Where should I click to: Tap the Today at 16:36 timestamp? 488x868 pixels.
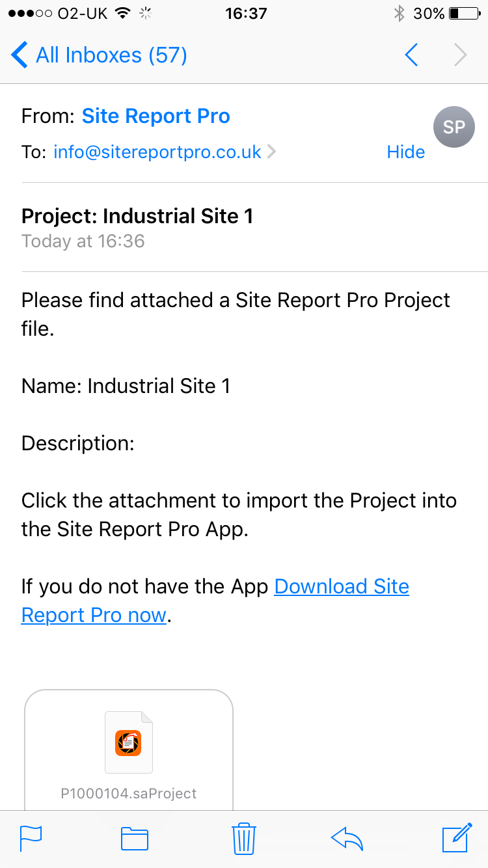point(83,241)
